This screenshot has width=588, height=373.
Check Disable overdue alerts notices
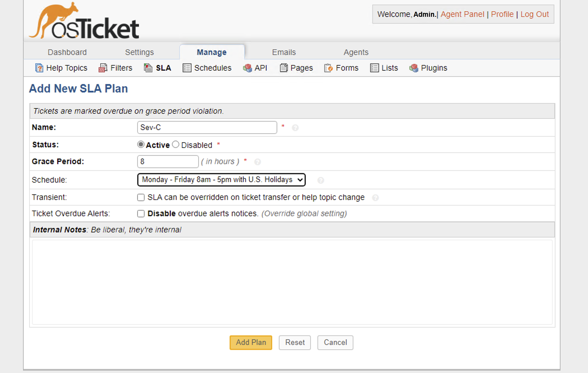pos(141,214)
